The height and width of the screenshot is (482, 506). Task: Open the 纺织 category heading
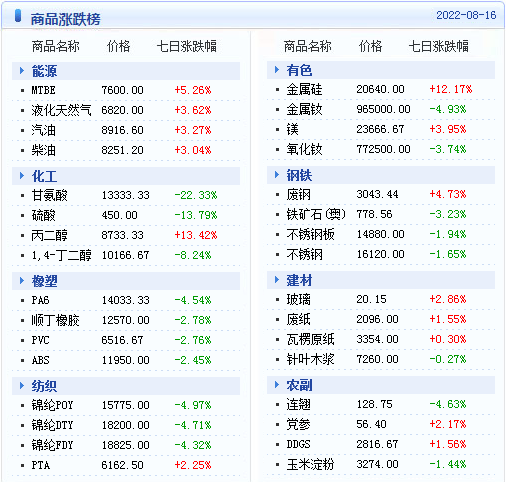coord(44,386)
